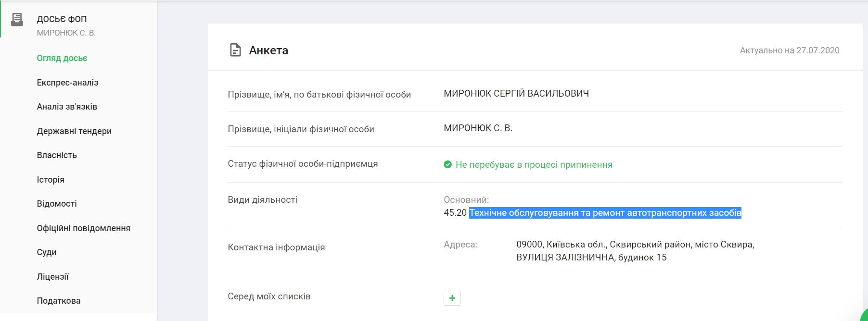Screen dimensions: 868x321
Task: Open Державні тендери section
Action: coord(74,131)
